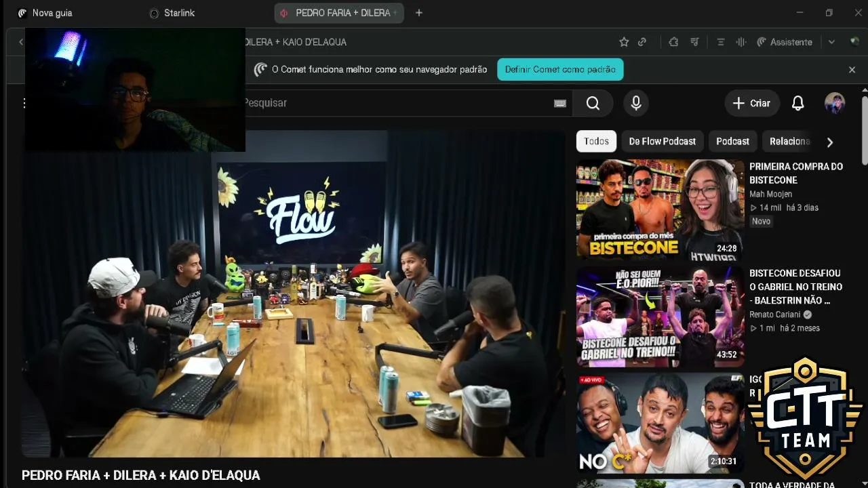Open the YouTube account avatar menu

tap(835, 103)
